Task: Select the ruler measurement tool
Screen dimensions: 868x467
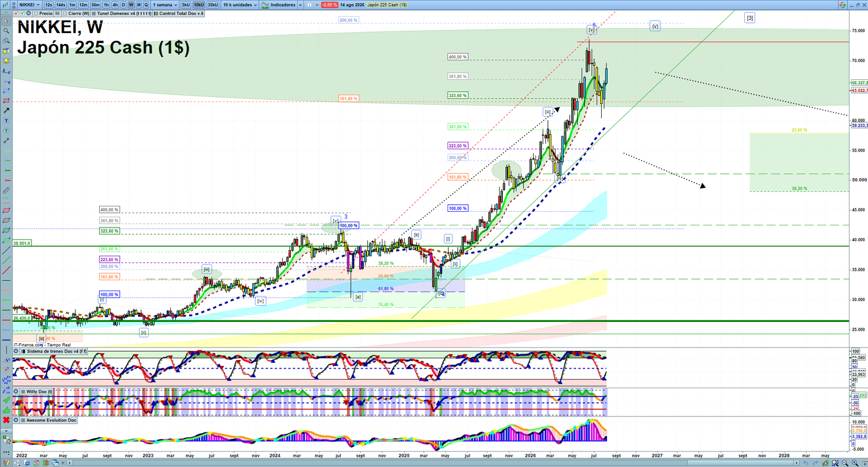Action: 5,191
